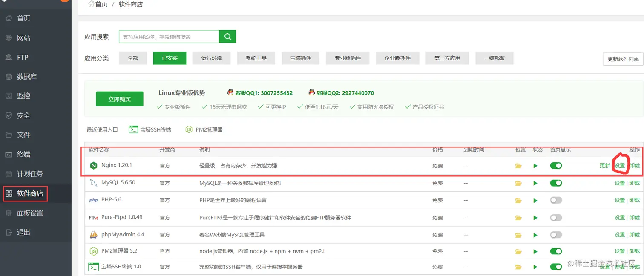The image size is (644, 276).
Task: Click 卸载 for MySQL 5.6.50
Action: coord(635,183)
